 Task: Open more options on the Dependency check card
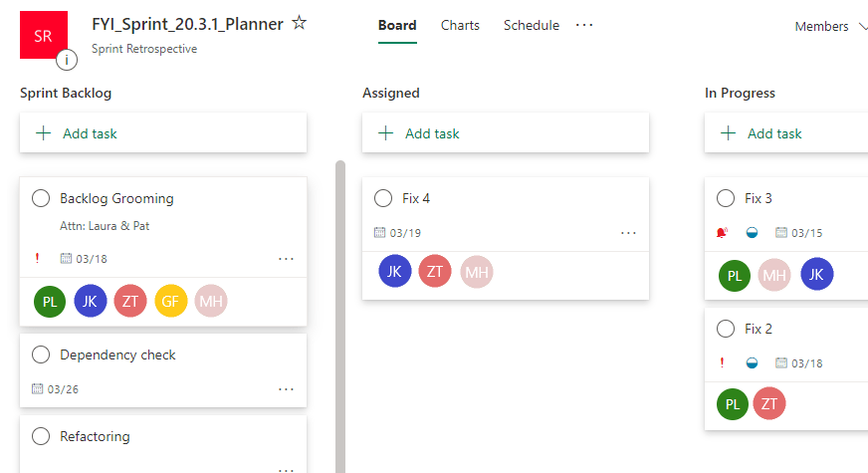click(286, 389)
